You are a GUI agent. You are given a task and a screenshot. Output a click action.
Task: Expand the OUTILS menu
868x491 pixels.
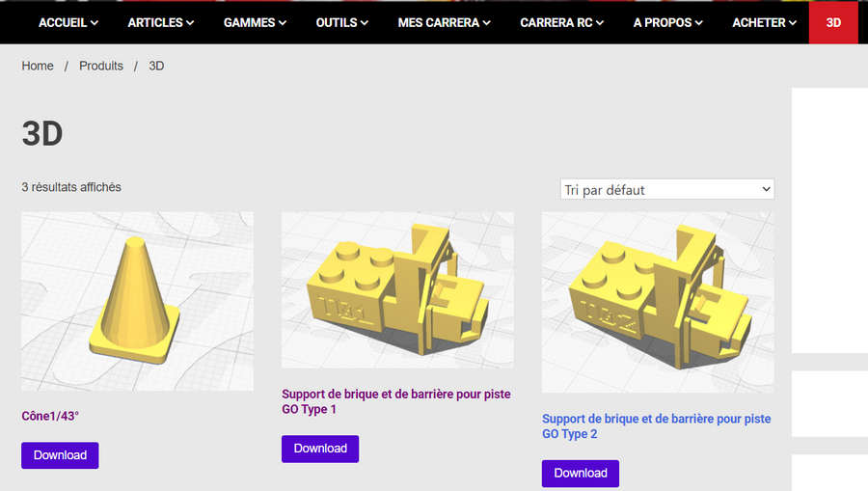coord(341,23)
